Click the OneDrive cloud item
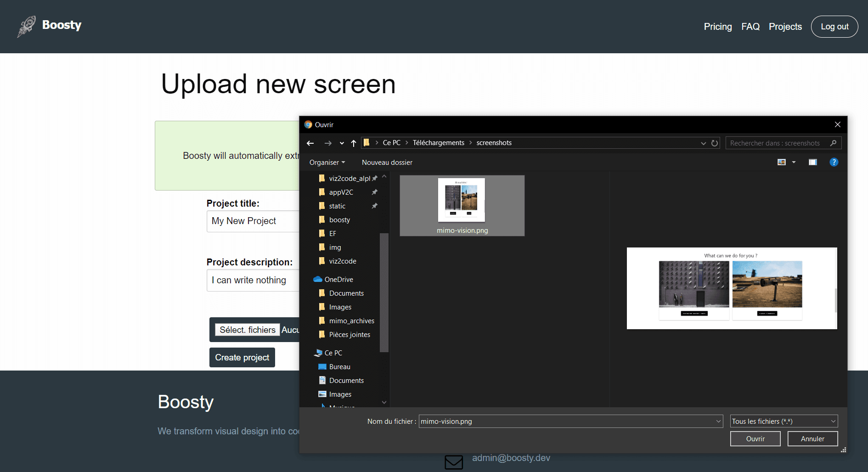This screenshot has width=868, height=472. (338, 280)
